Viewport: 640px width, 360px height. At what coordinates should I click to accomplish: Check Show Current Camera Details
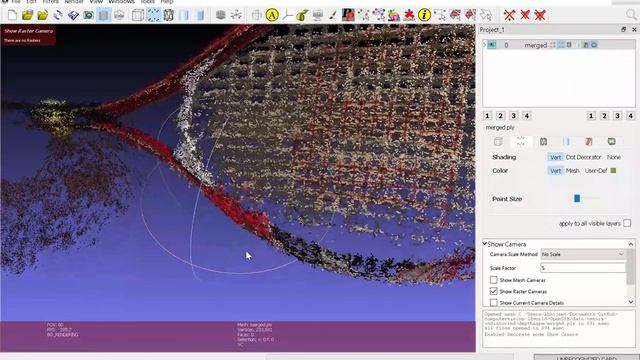pyautogui.click(x=493, y=302)
